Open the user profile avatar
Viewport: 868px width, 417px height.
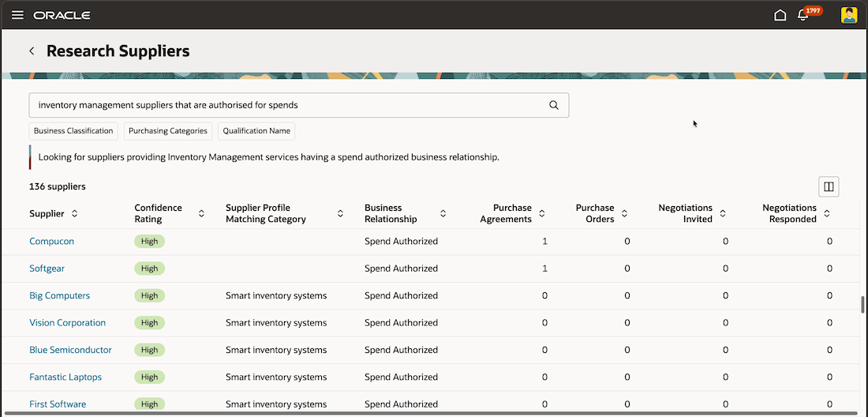click(848, 15)
